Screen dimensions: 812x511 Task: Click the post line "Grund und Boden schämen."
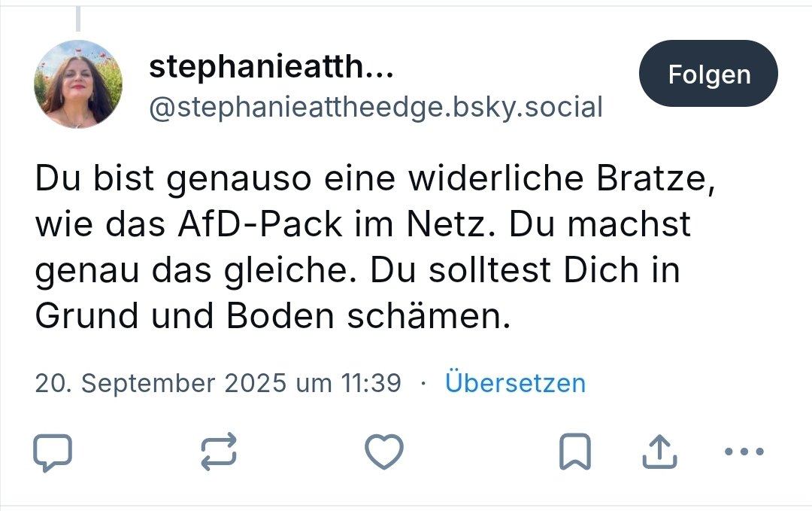[273, 316]
